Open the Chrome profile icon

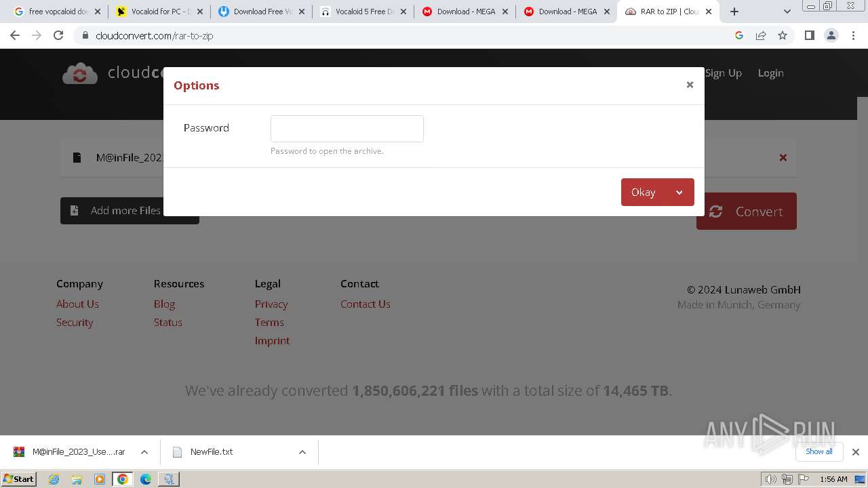pos(831,35)
